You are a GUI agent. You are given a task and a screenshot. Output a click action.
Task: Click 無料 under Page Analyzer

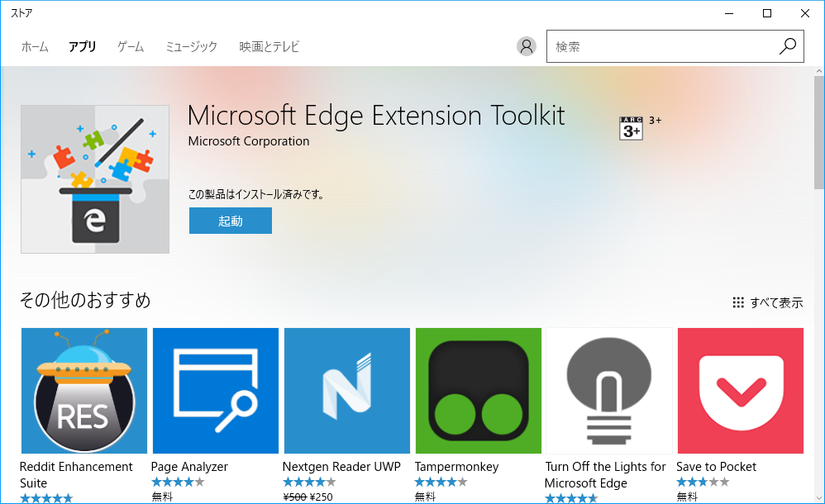pos(162,497)
